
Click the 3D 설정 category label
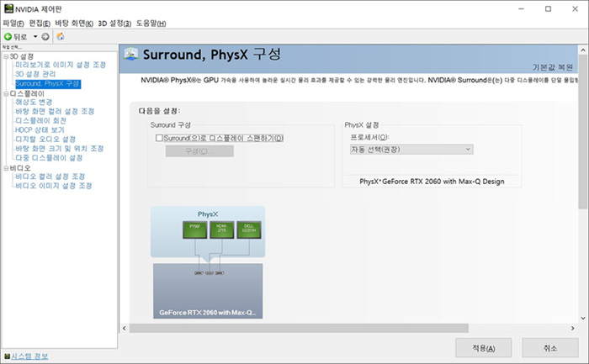22,56
